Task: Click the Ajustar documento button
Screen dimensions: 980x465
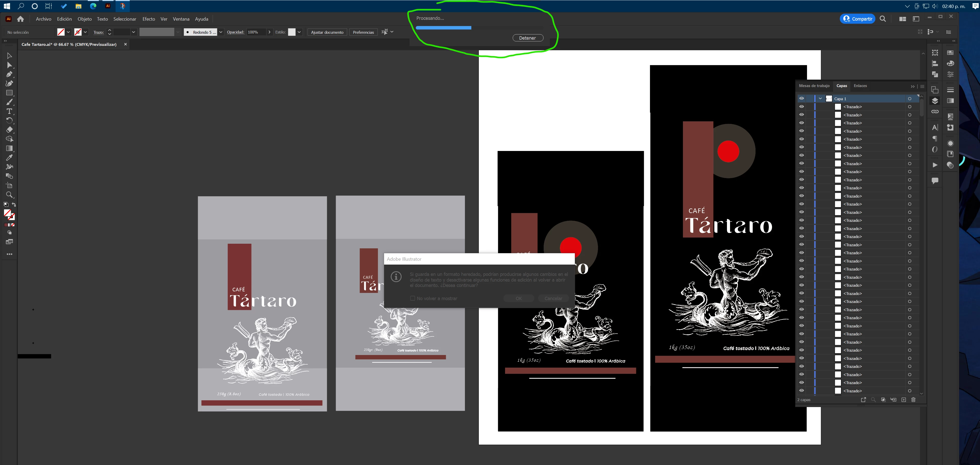Action: [x=327, y=32]
